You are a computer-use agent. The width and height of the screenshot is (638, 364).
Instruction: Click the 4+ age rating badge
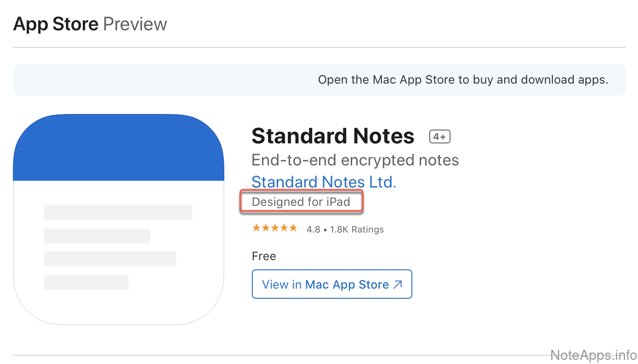pos(439,136)
